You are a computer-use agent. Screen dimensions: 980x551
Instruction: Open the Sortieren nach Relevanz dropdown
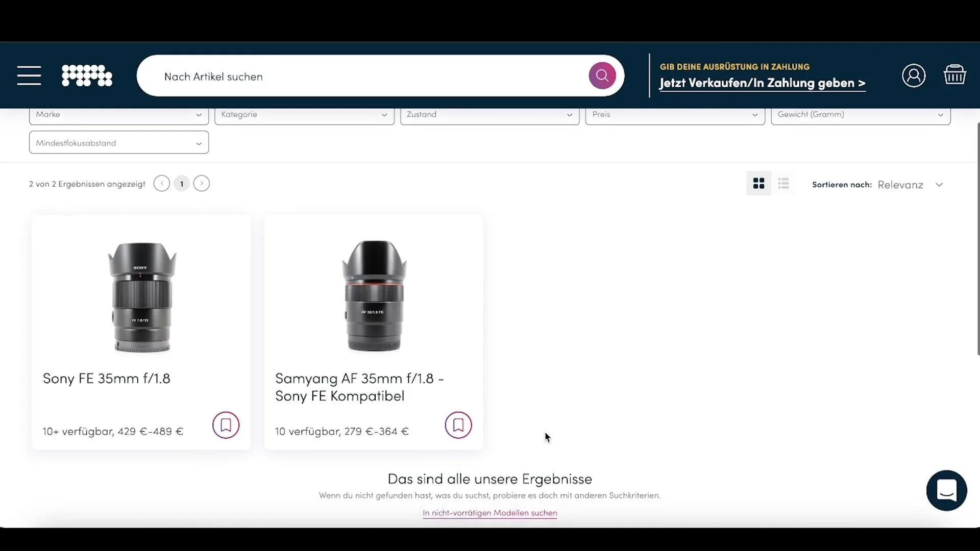910,185
